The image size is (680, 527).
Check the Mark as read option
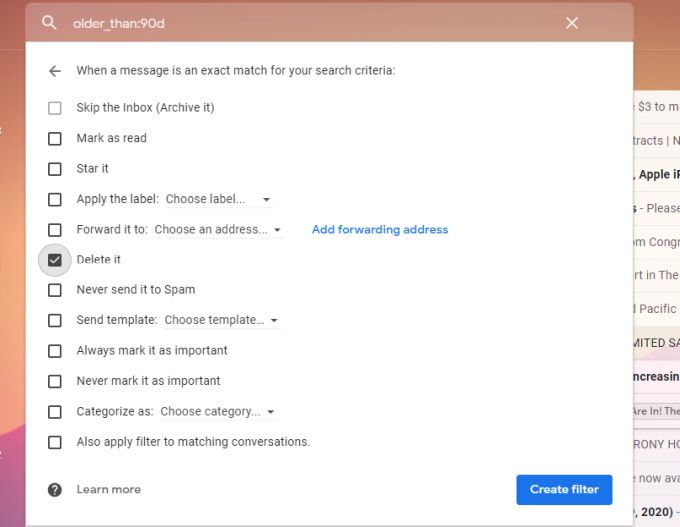click(55, 138)
